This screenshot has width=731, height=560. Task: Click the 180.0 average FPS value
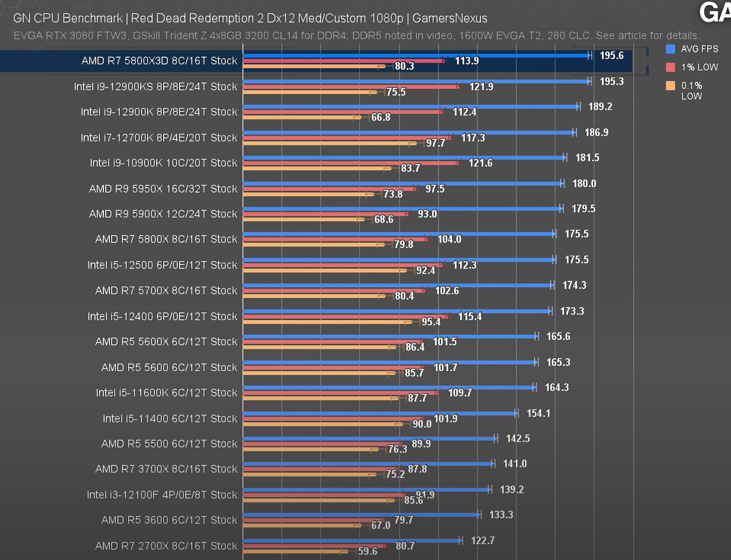(x=584, y=184)
